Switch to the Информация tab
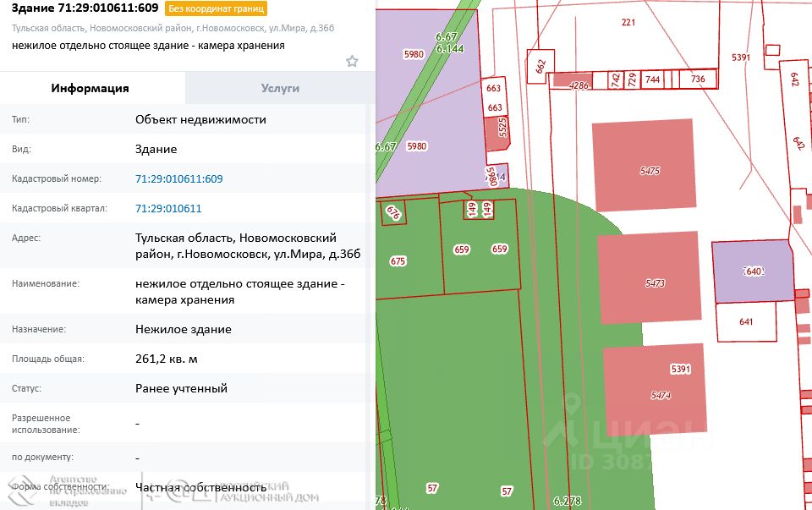The height and width of the screenshot is (510, 812). [92, 88]
